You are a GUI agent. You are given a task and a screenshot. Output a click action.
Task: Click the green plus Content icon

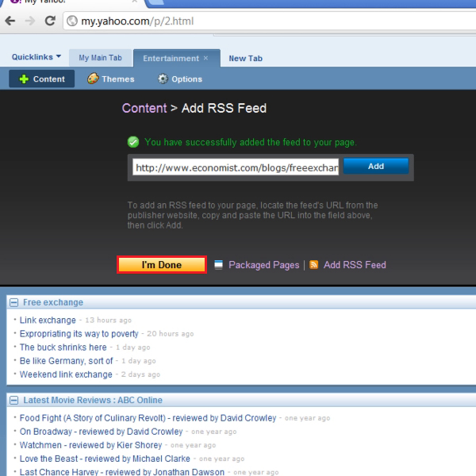[x=24, y=79]
